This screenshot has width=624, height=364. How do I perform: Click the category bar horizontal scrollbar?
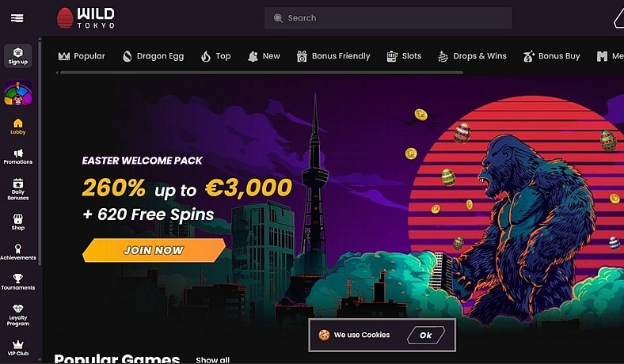coord(261,73)
